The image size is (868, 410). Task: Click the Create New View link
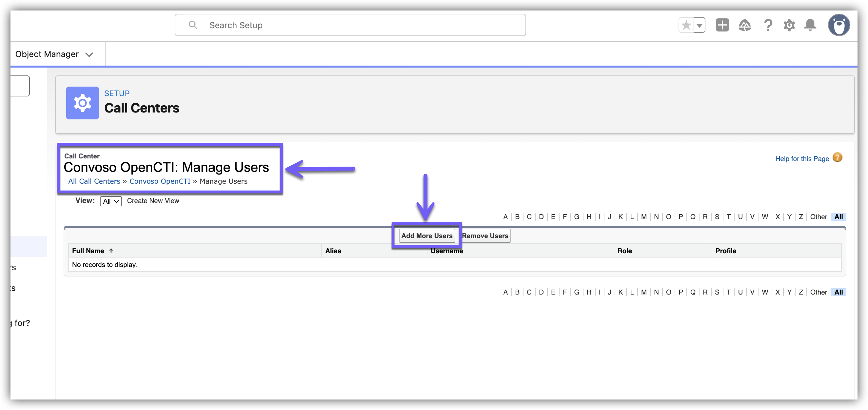pyautogui.click(x=153, y=201)
